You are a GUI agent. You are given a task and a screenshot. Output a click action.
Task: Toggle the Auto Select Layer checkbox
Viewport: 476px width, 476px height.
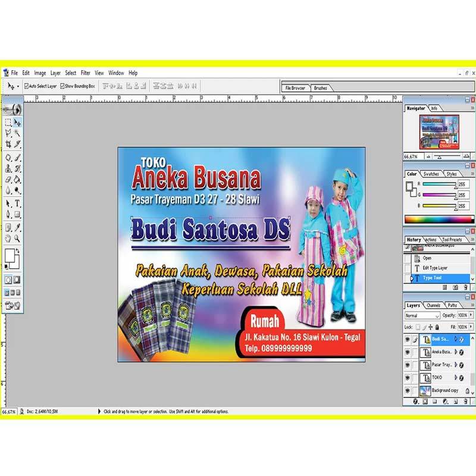click(26, 86)
